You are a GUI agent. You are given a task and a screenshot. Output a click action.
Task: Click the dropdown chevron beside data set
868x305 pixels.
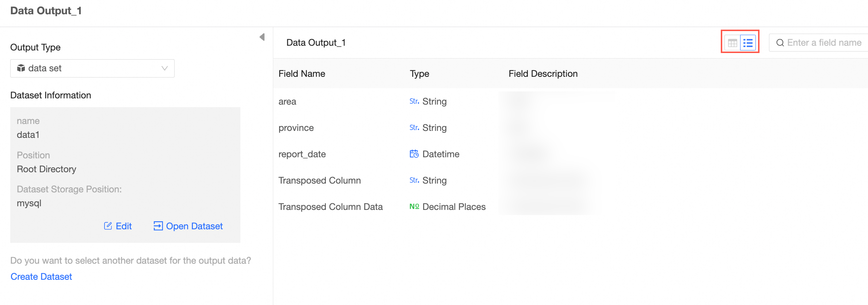(x=164, y=68)
